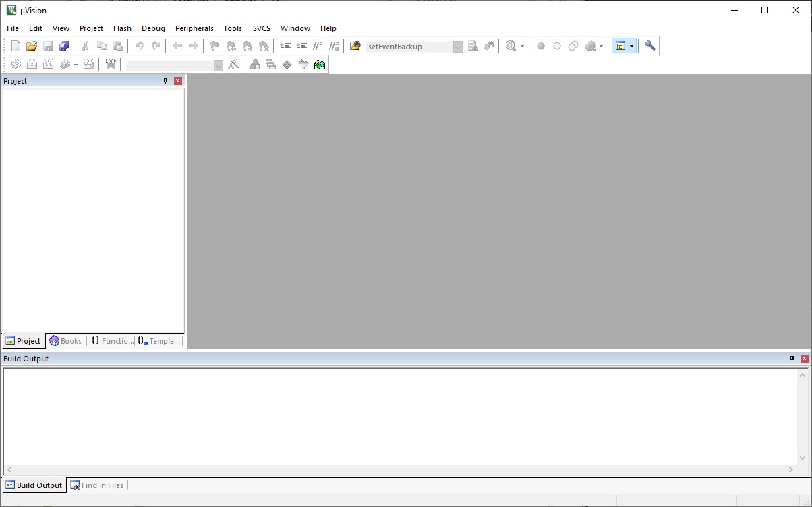The width and height of the screenshot is (812, 507).
Task: Enable or disable breakpoint using hollow circle icon
Action: (x=557, y=46)
